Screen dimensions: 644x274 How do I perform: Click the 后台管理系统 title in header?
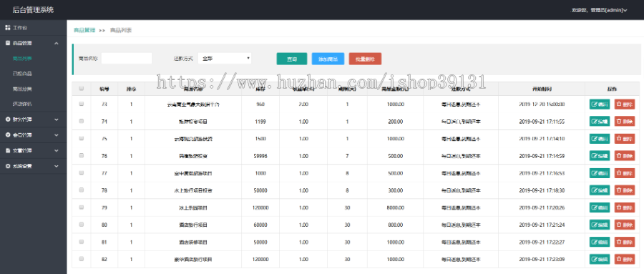(x=33, y=10)
